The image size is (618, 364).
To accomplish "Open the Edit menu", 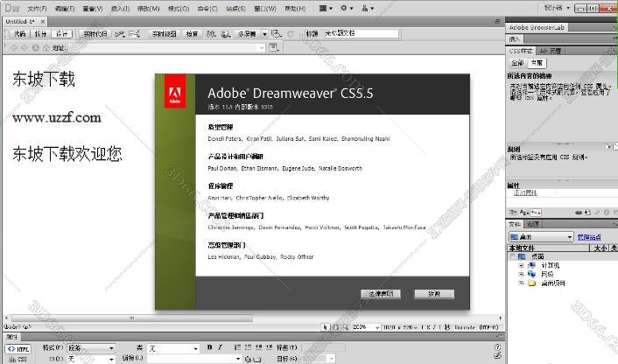I will 65,8.
